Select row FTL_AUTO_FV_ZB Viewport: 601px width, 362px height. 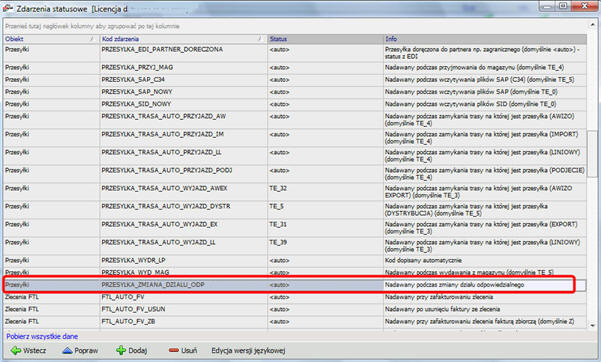(x=295, y=322)
